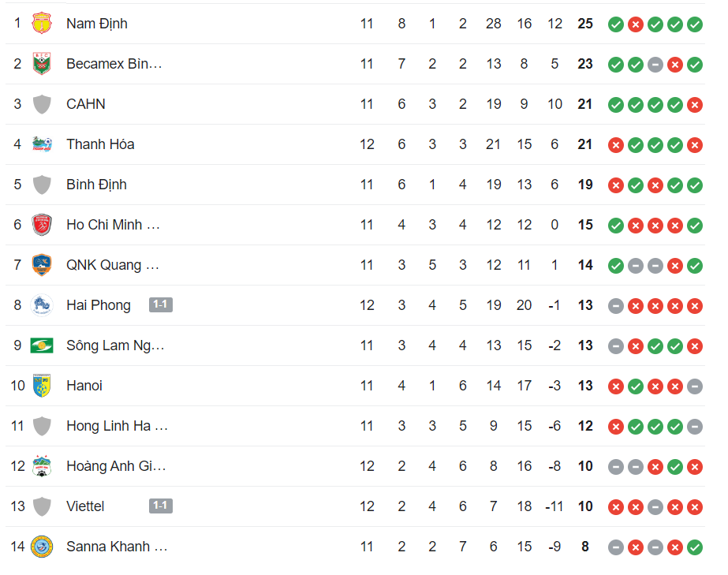Click Becamex's grey draw form icon

(655, 65)
